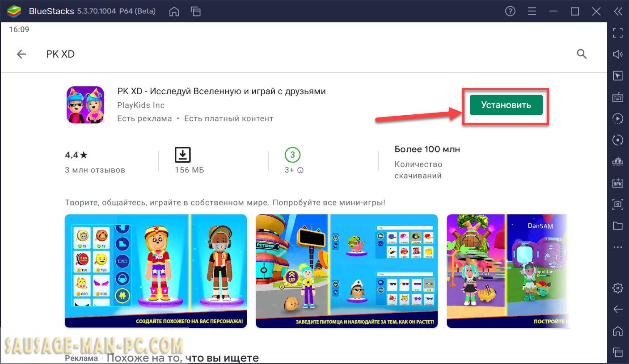The width and height of the screenshot is (629, 364).
Task: Open the memory trim icon in sidebar
Action: pos(618,161)
